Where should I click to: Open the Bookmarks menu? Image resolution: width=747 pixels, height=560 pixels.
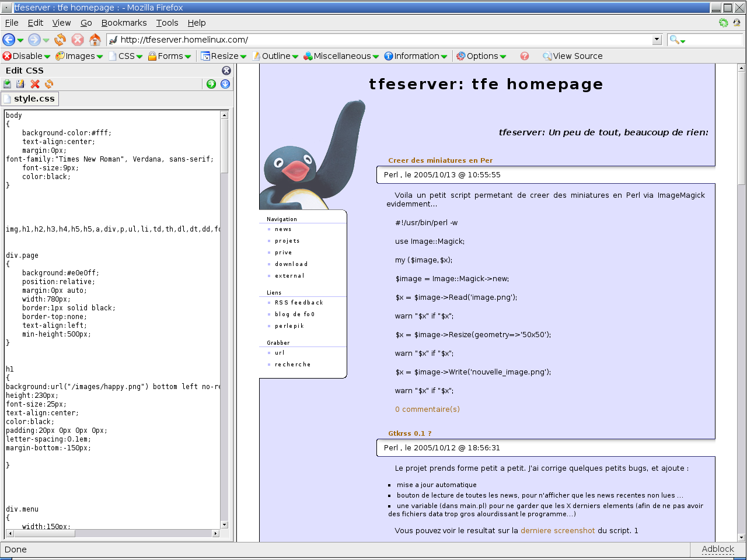tap(124, 23)
